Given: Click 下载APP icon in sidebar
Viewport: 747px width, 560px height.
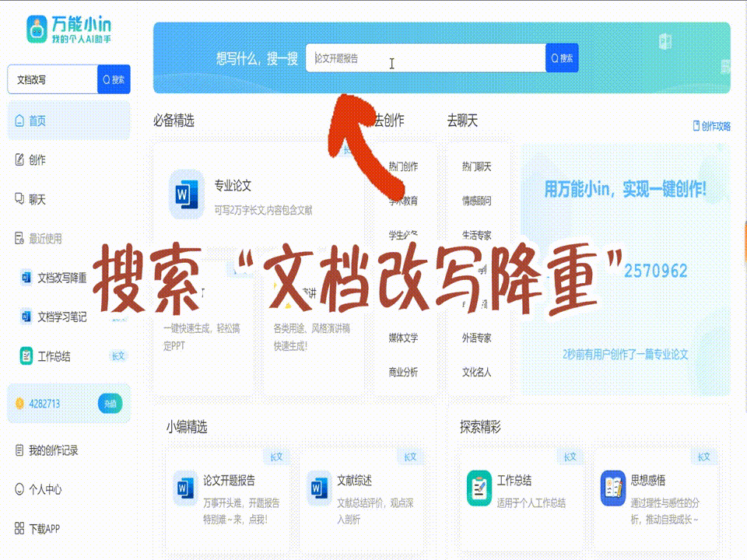Looking at the screenshot, I should pyautogui.click(x=20, y=529).
